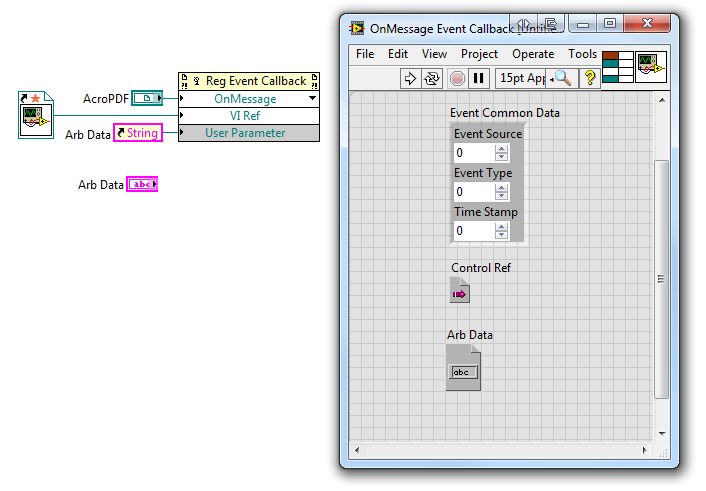Viewport: 706px width, 491px height.
Task: Click the User Parameter row
Action: click(x=249, y=133)
